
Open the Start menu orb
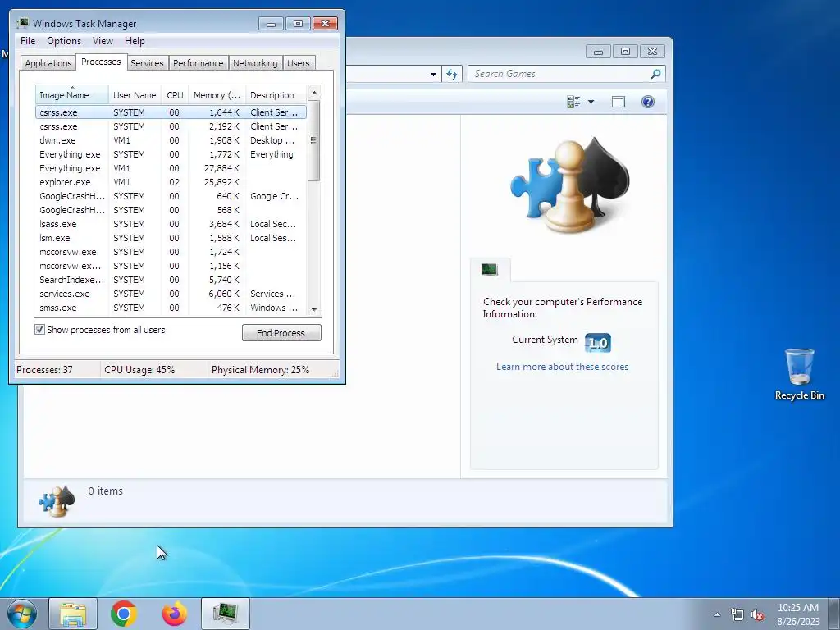pos(22,614)
